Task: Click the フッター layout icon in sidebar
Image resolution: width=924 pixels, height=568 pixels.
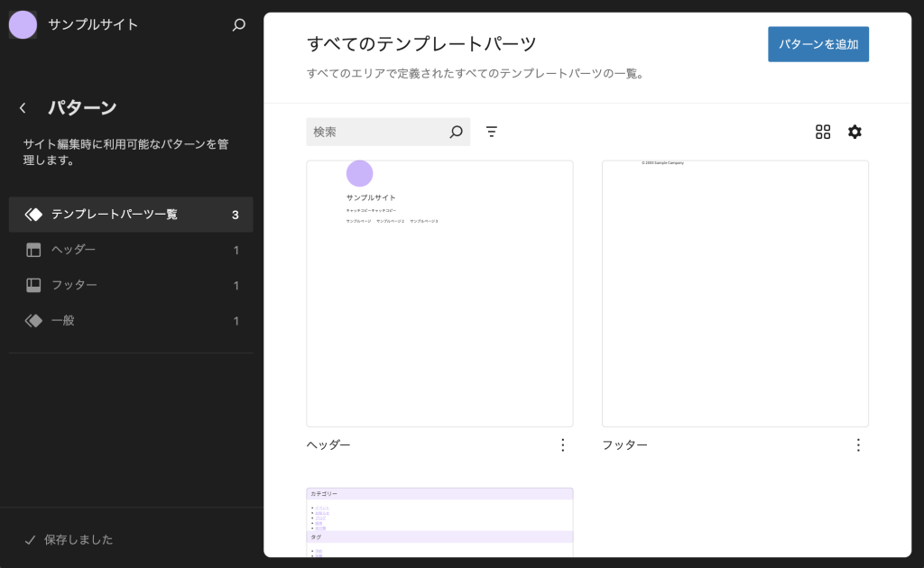Action: [x=33, y=285]
